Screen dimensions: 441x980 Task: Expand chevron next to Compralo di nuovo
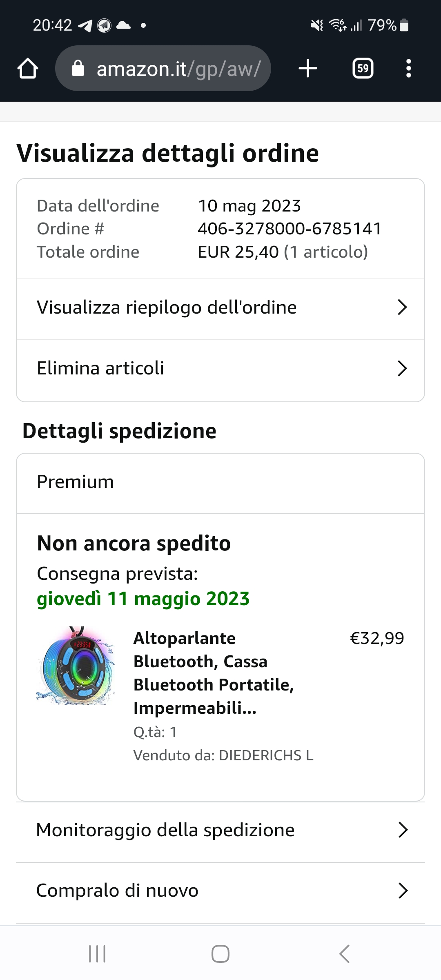coord(403,891)
